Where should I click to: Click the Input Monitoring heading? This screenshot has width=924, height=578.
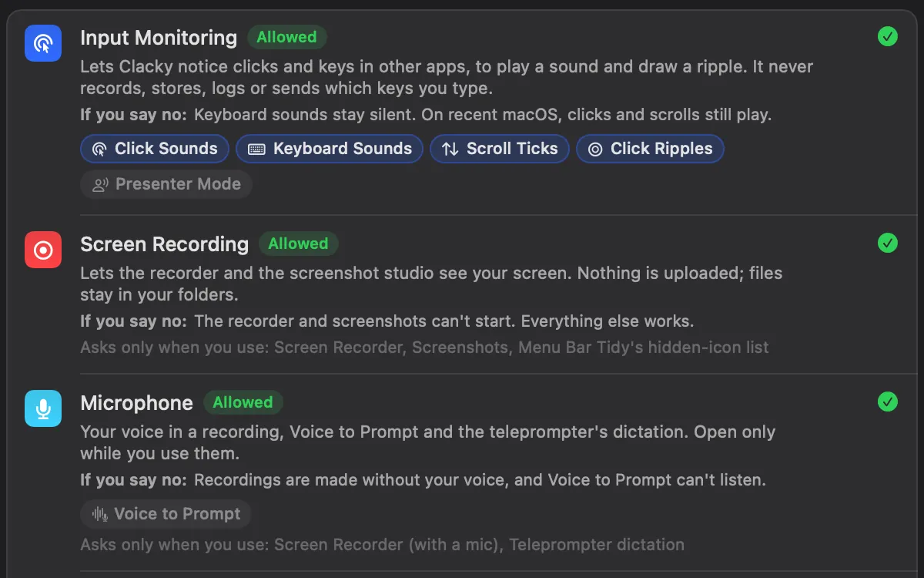(159, 38)
